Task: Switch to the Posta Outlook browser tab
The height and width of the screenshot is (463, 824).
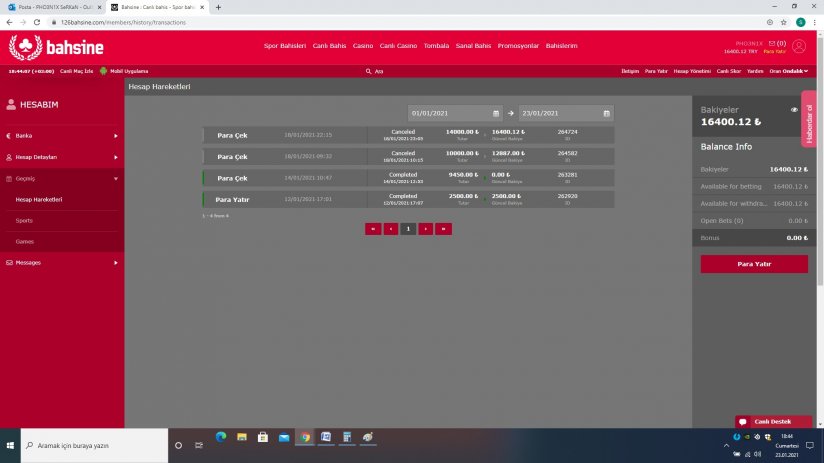Action: 53,7
